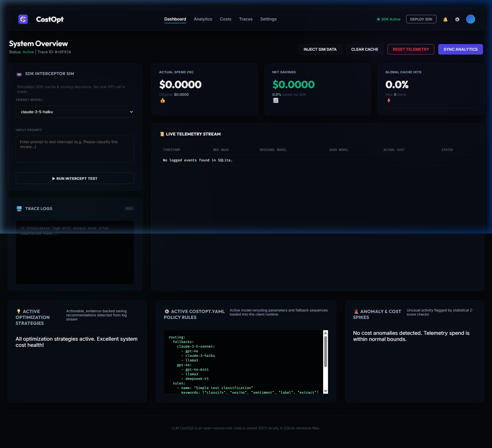Click Sync Analytics

pos(460,49)
